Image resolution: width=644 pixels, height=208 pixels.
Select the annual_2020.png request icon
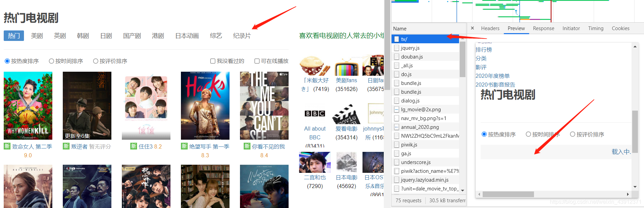pos(397,127)
